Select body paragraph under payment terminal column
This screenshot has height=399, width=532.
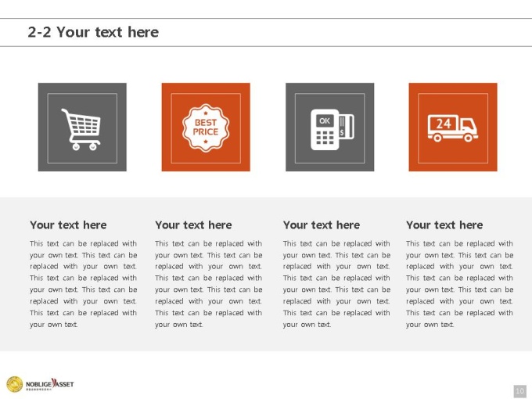(336, 284)
